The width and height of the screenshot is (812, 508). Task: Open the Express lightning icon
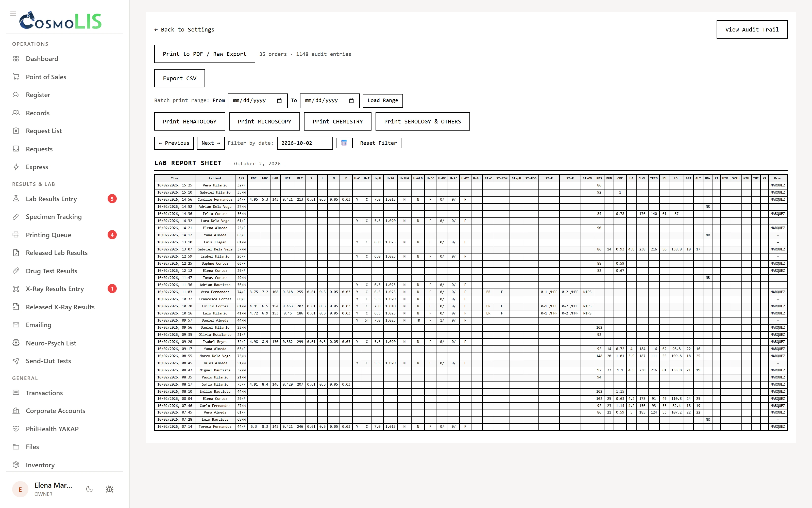click(x=16, y=167)
